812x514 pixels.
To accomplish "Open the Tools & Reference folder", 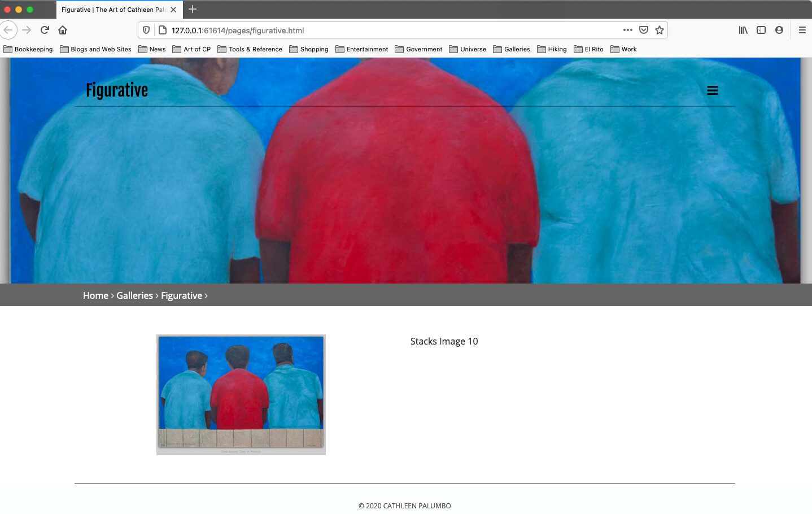I will [250, 49].
